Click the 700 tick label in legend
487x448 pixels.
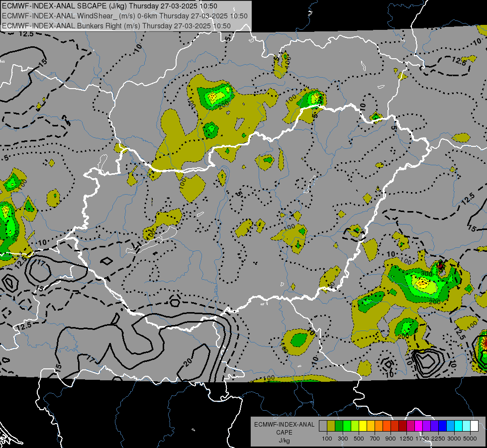[x=375, y=439]
